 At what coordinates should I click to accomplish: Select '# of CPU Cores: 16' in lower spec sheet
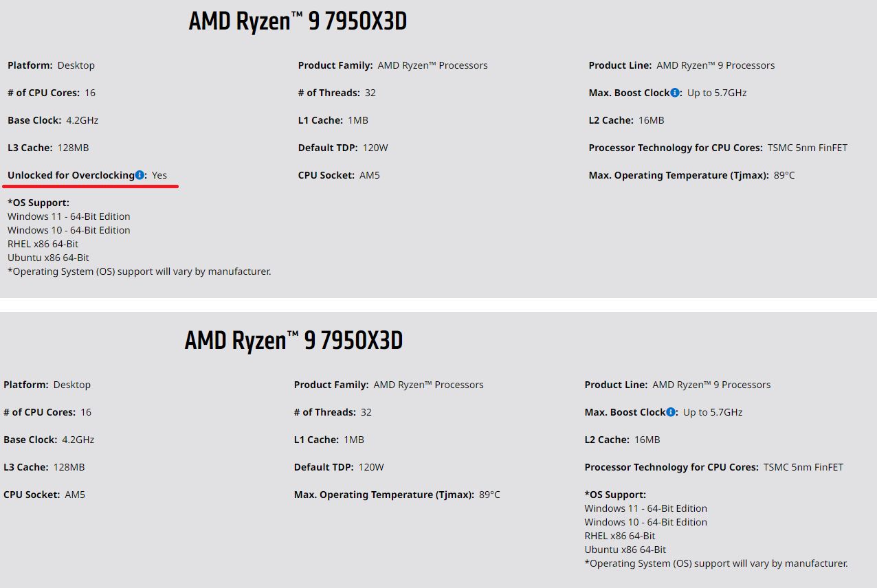47,412
